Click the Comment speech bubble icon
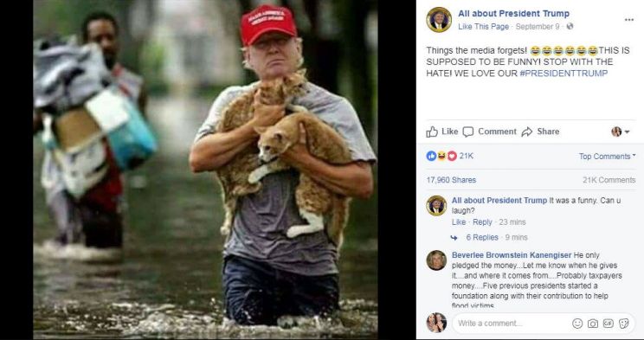 pos(467,132)
